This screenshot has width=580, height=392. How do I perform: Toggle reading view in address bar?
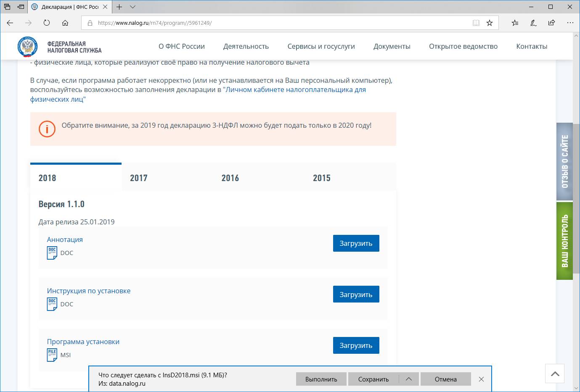click(476, 23)
